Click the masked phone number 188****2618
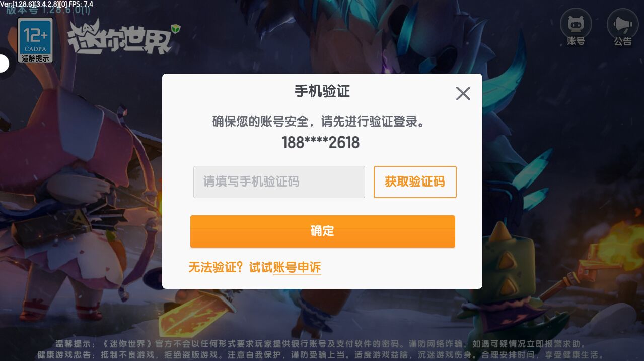 pos(321,143)
